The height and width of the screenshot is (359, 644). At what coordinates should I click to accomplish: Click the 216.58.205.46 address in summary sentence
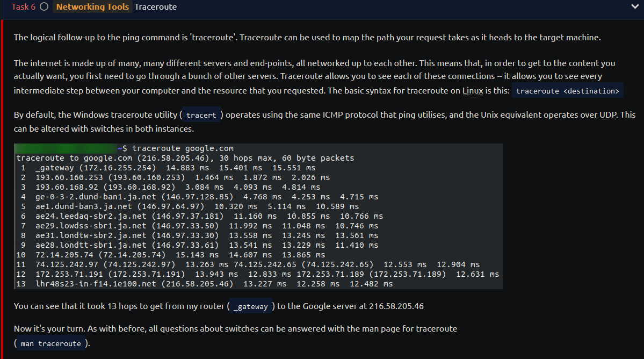396,306
